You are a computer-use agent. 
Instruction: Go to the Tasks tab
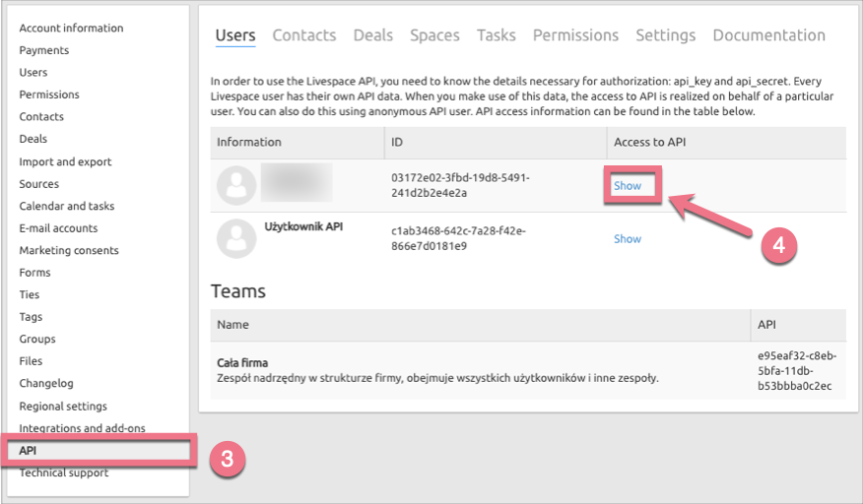pos(497,35)
